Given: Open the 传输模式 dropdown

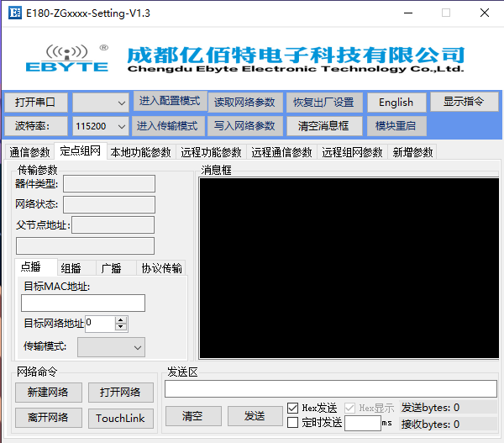Looking at the screenshot, I should (x=111, y=347).
